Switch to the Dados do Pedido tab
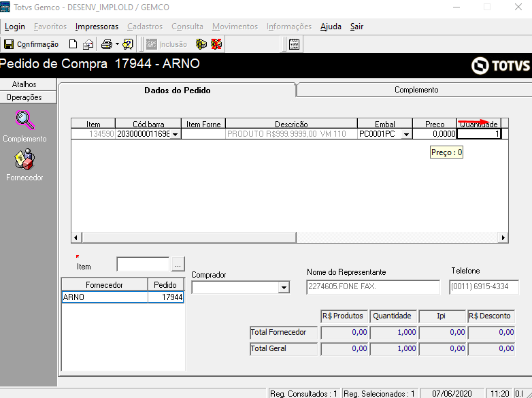The width and height of the screenshot is (532, 398). pyautogui.click(x=177, y=90)
